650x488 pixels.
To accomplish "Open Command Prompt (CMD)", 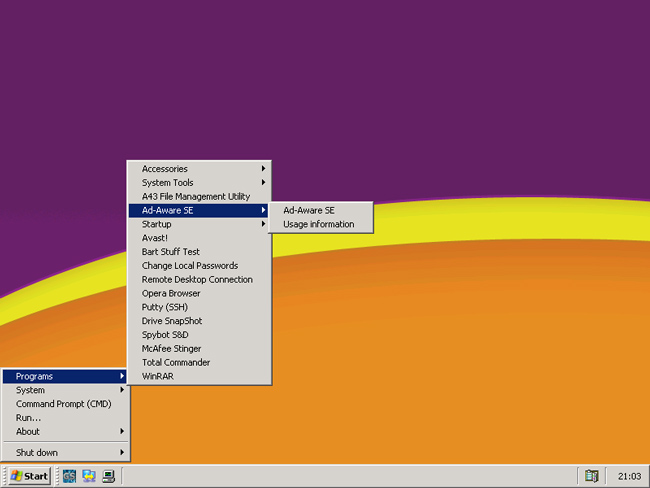I will pos(65,404).
